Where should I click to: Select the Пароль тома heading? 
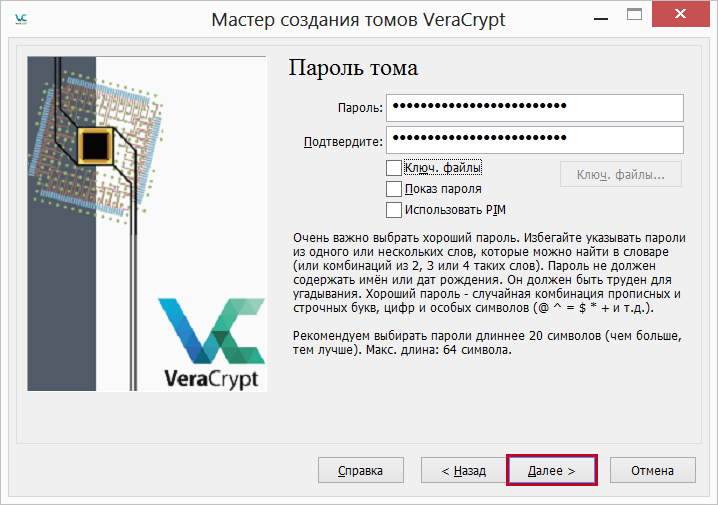[x=353, y=68]
